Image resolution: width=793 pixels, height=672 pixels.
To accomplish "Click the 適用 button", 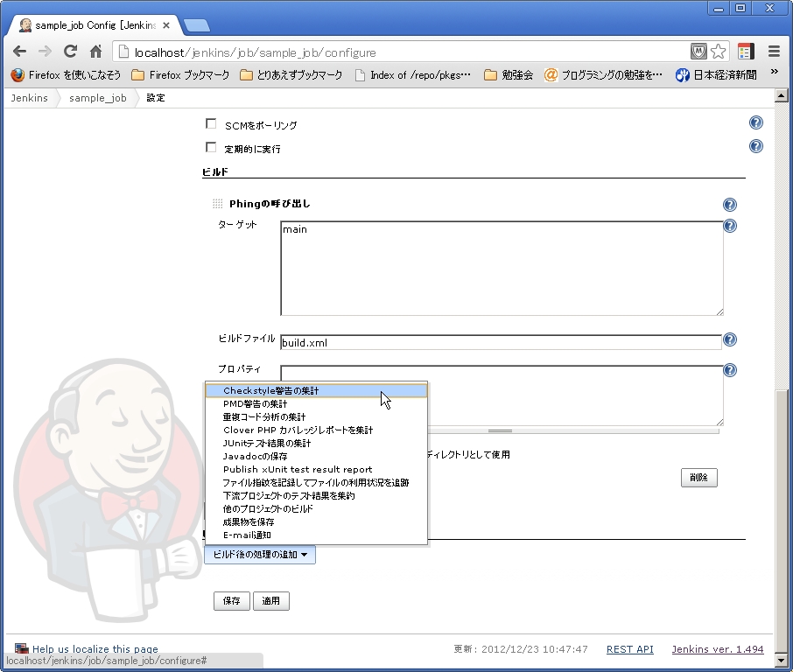I will [x=271, y=601].
